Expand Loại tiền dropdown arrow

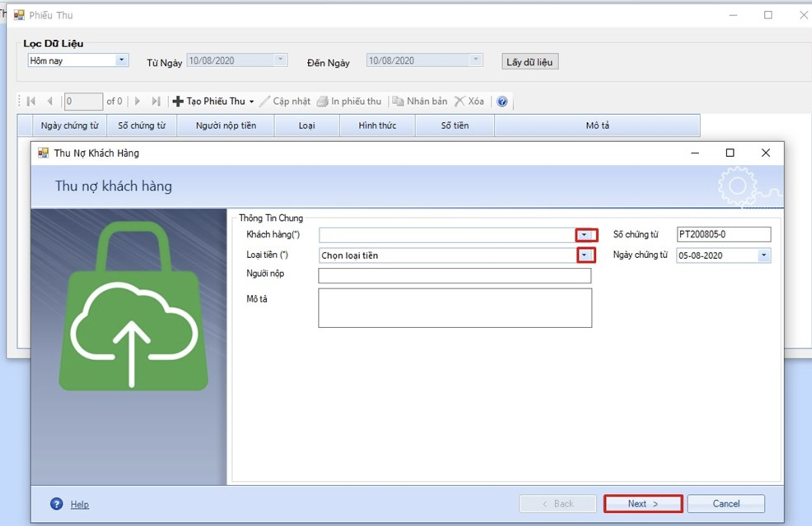tap(585, 255)
